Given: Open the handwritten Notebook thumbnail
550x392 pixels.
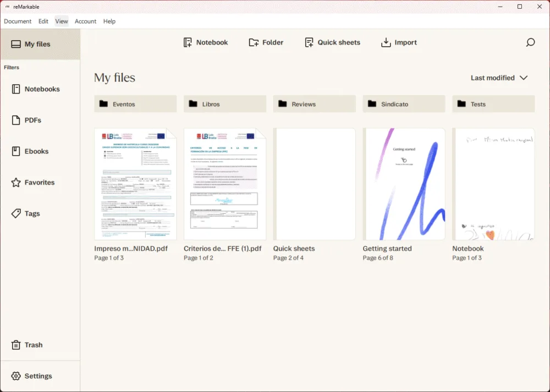Looking at the screenshot, I should click(493, 184).
